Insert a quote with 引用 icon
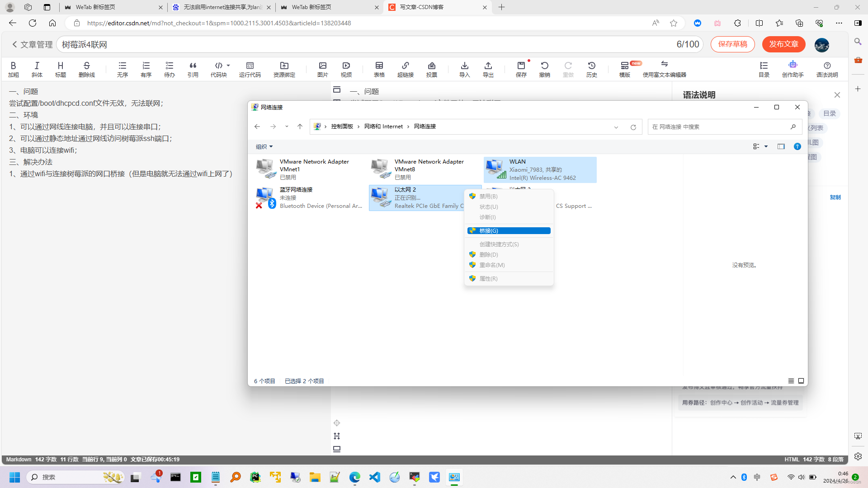 click(193, 69)
